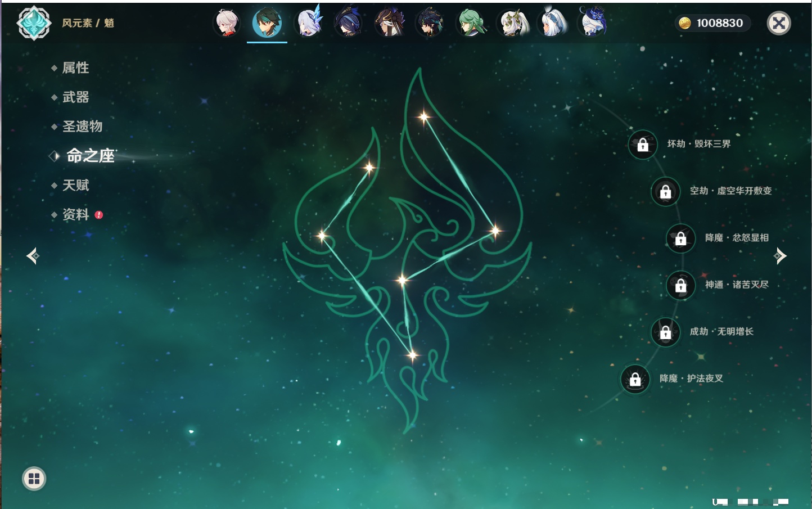This screenshot has width=812, height=509.
Task: Open the locked constellation 神通·诸苦灭尽
Action: 680,286
